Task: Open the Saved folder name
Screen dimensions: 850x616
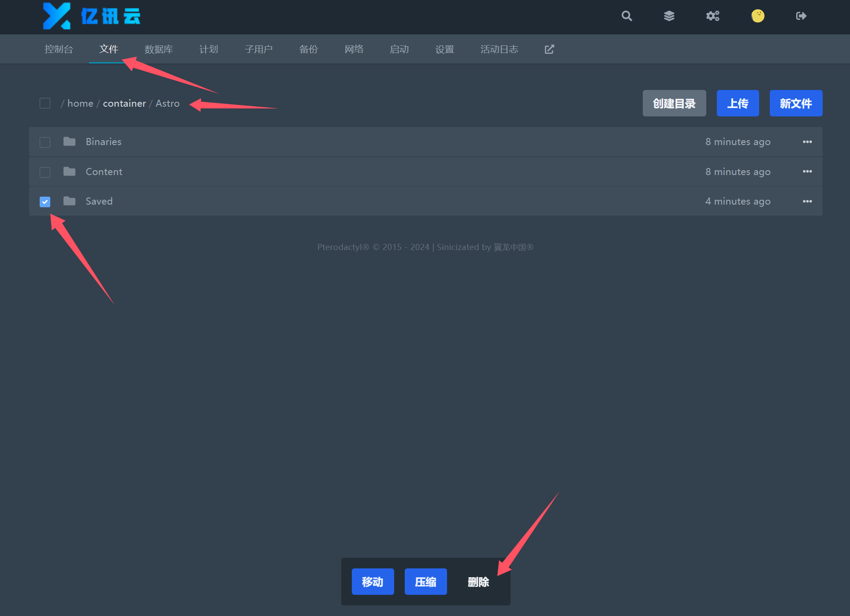Action: [x=99, y=201]
